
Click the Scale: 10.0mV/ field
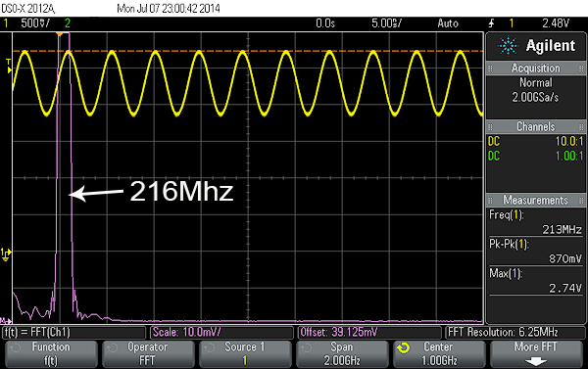point(221,332)
